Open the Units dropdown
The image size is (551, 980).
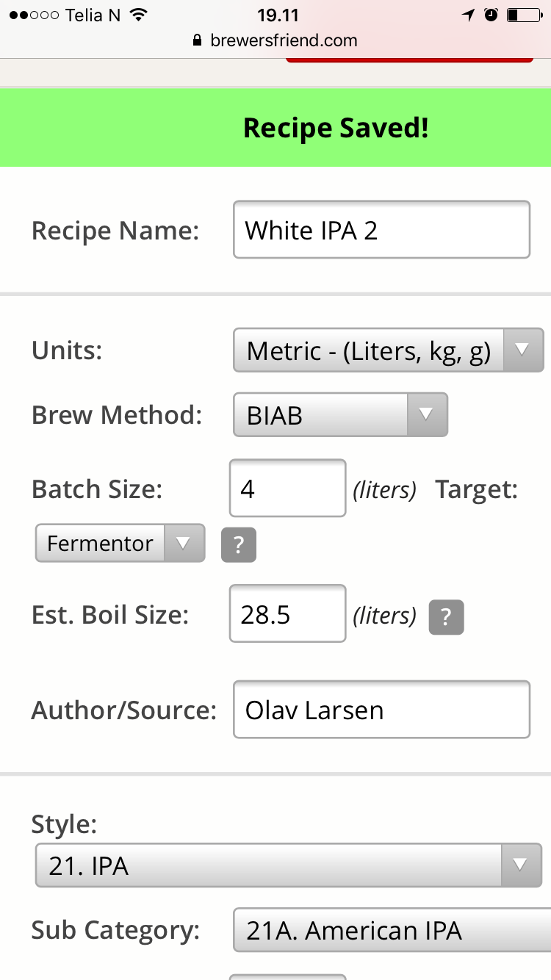[x=389, y=350]
